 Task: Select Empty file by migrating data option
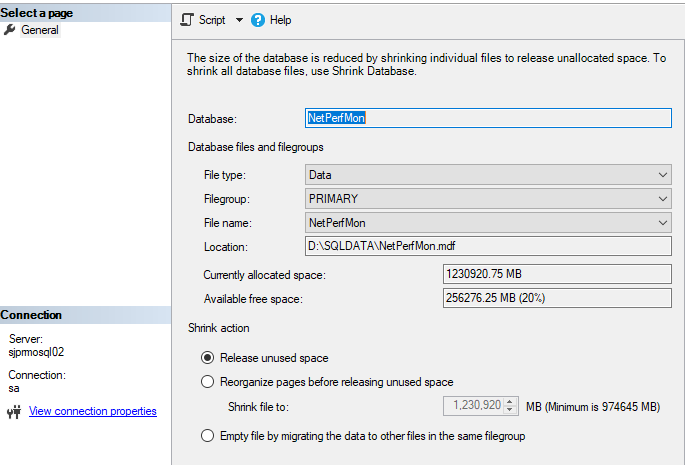point(208,436)
